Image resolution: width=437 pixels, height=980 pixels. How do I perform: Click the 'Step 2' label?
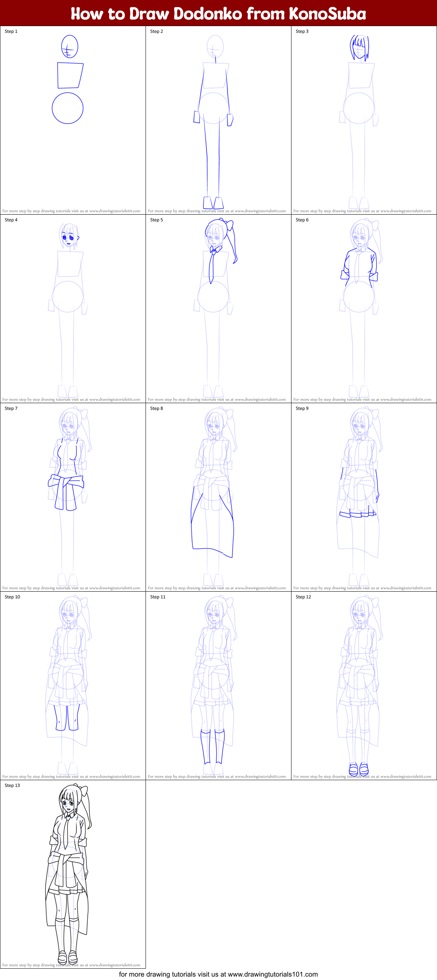(157, 32)
